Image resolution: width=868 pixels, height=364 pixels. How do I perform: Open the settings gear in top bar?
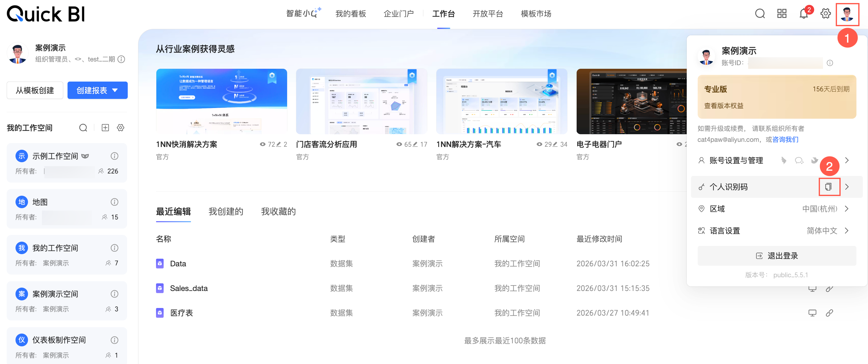coord(825,14)
